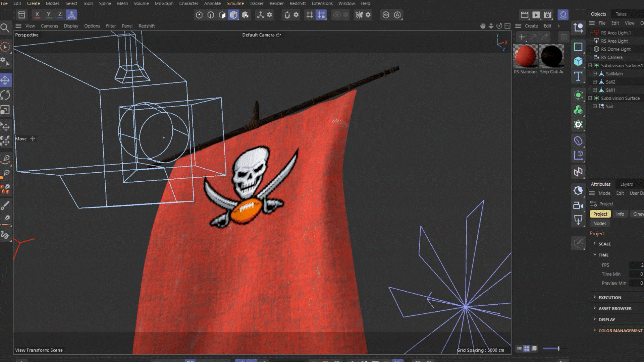Open Edit Render Settings icon
The image size is (644, 362).
point(548,15)
